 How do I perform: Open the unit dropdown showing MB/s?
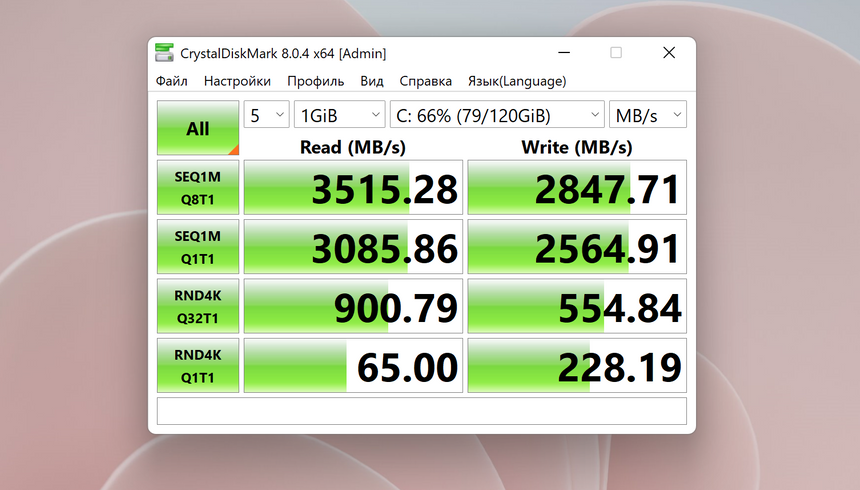648,115
